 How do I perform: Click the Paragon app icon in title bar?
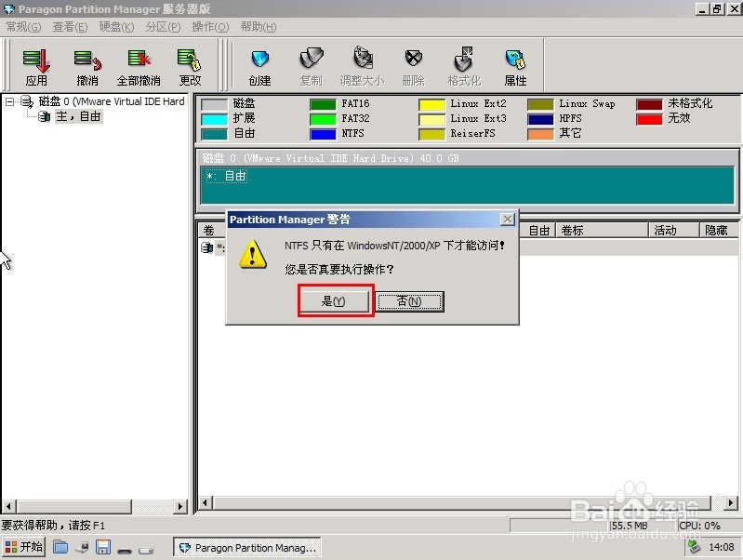[8, 9]
